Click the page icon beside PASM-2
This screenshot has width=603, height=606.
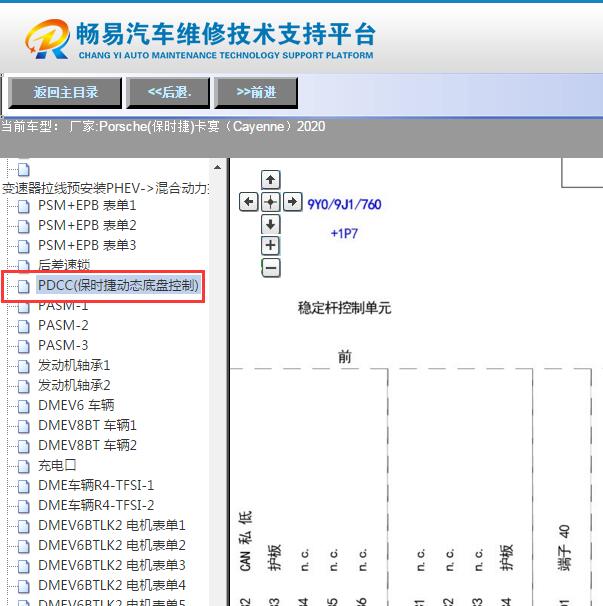click(24, 327)
